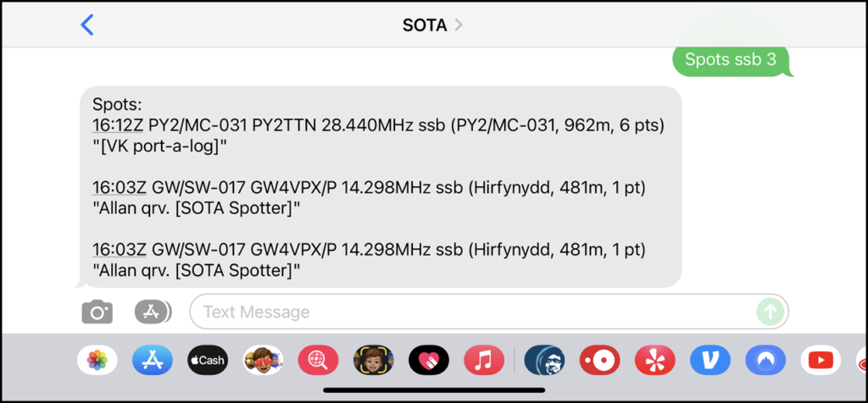Screen dimensions: 868x403
Task: Open Memoji stickers with heart eyes
Action: click(263, 361)
